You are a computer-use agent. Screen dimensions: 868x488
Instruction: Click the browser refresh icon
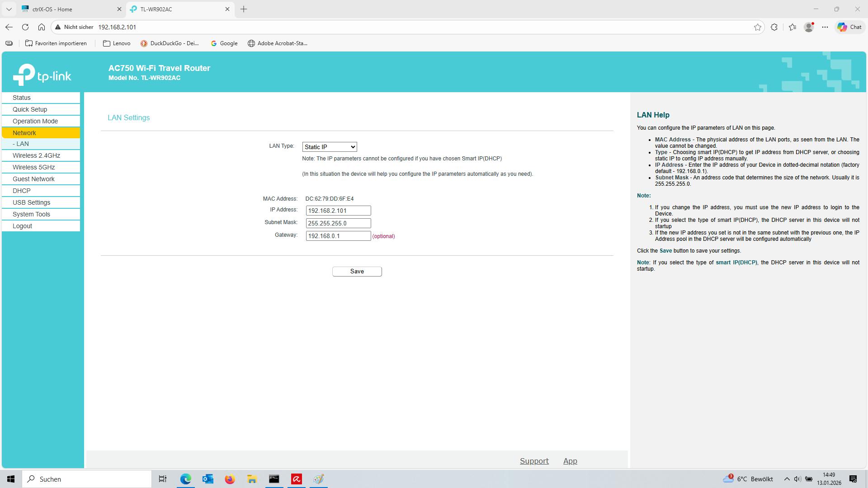(25, 27)
